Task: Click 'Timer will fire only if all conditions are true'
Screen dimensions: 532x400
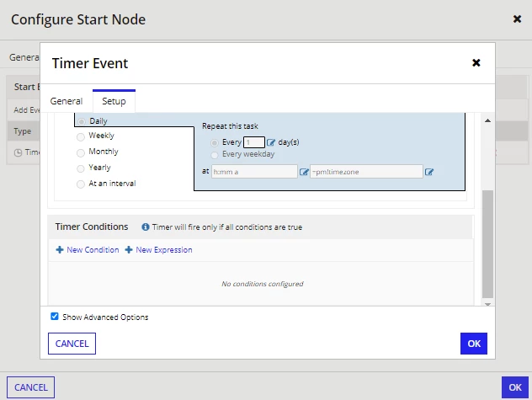Action: pyautogui.click(x=227, y=227)
